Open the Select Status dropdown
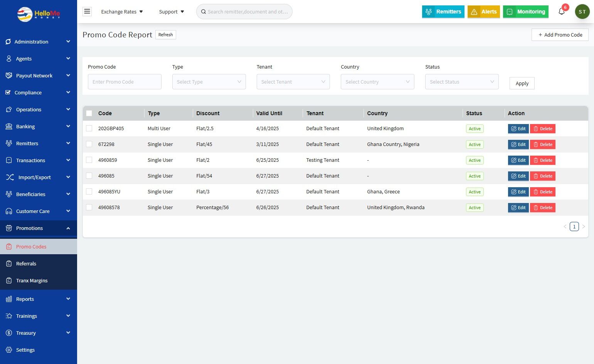The width and height of the screenshot is (594, 364). click(462, 82)
